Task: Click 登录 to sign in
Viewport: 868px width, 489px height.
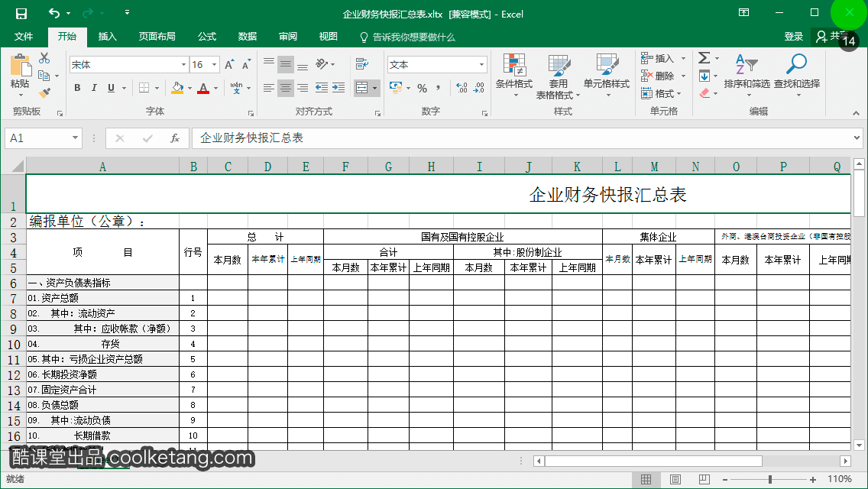Action: point(794,37)
